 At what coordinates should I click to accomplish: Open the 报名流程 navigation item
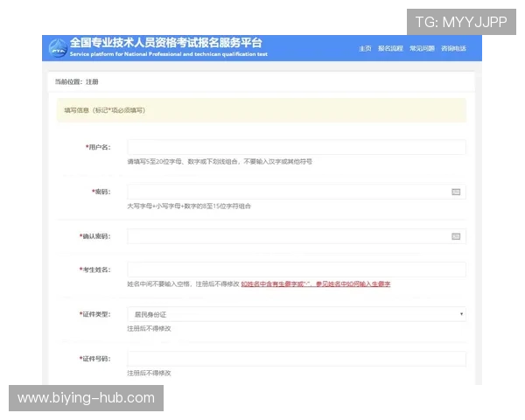point(390,49)
